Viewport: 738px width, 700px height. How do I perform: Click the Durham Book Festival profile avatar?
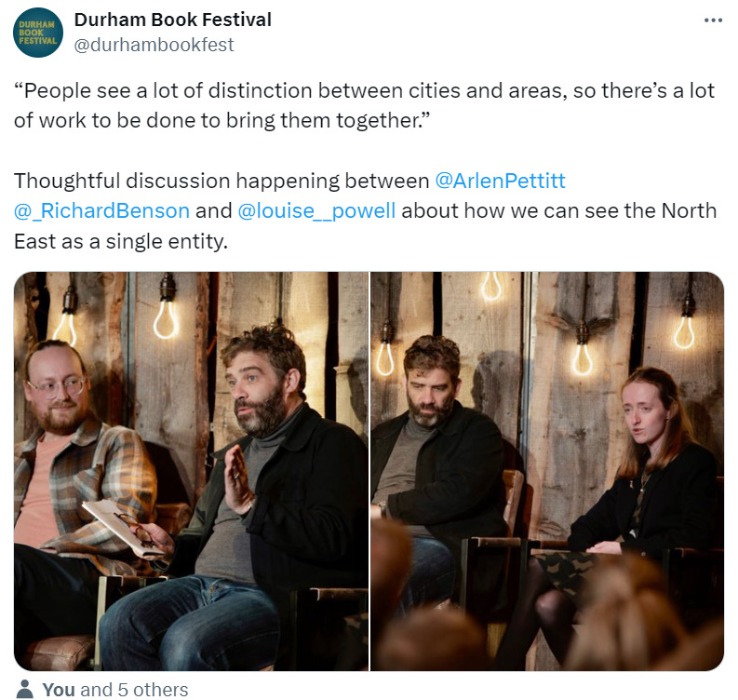(37, 33)
